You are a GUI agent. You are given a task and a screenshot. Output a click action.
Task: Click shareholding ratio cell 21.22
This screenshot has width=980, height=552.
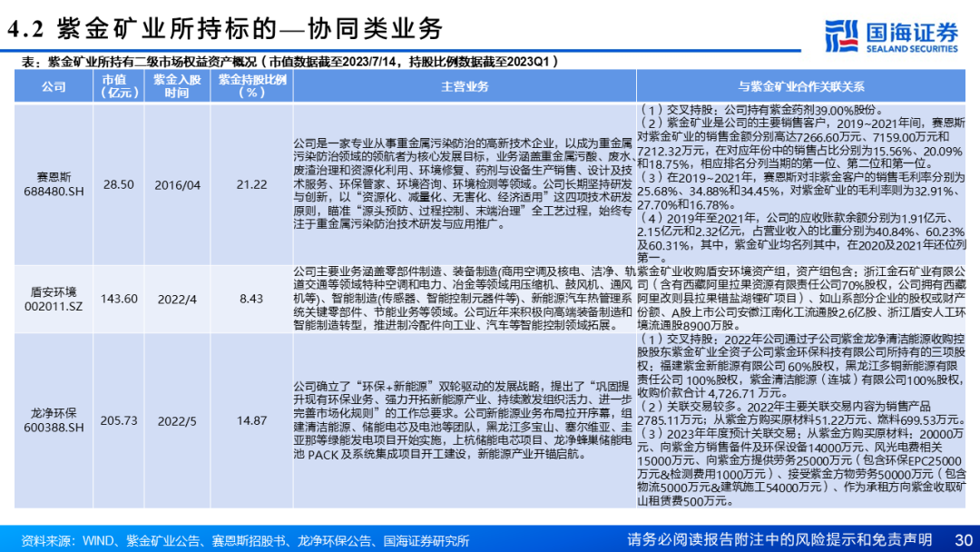point(252,184)
